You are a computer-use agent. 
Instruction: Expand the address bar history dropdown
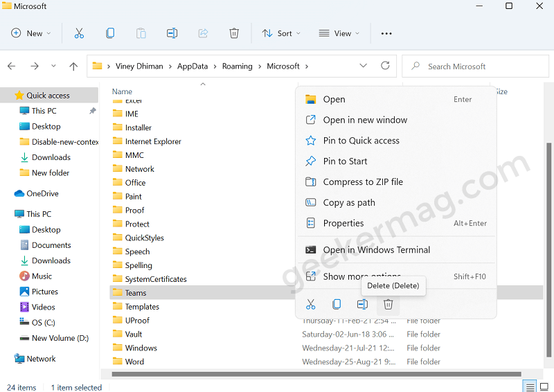click(363, 66)
